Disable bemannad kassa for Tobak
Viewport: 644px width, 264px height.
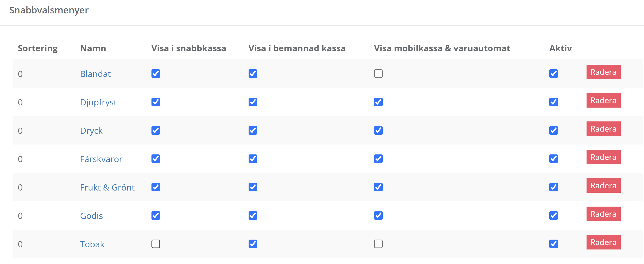click(253, 244)
